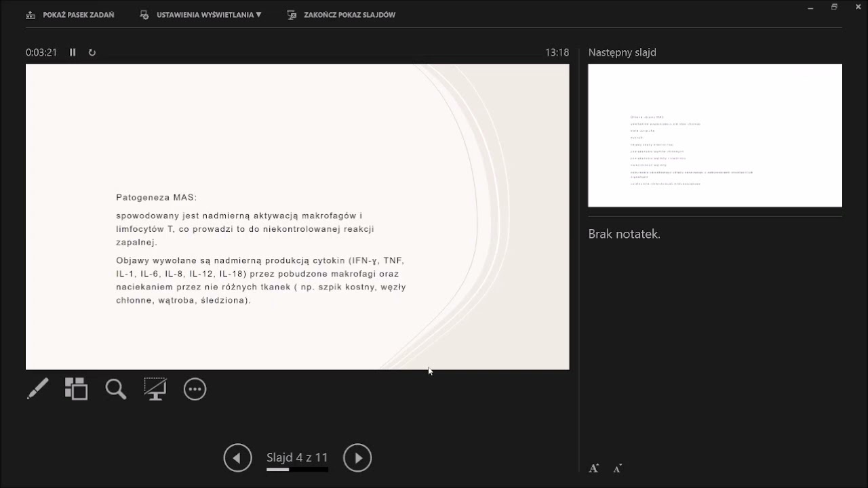The width and height of the screenshot is (868, 488).
Task: Click Pokaż pasek zadań button
Action: click(x=70, y=15)
